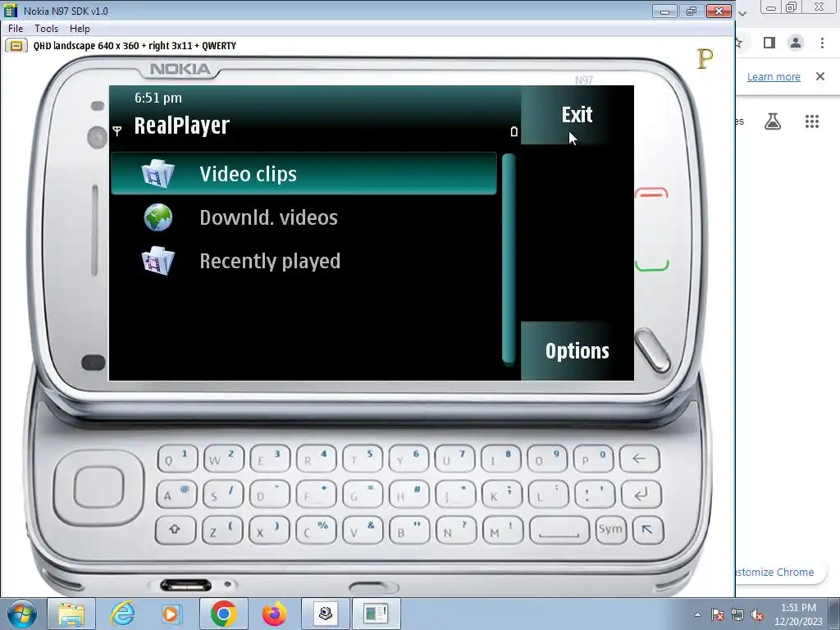The image size is (840, 630).
Task: Open the Help menu
Action: click(80, 29)
